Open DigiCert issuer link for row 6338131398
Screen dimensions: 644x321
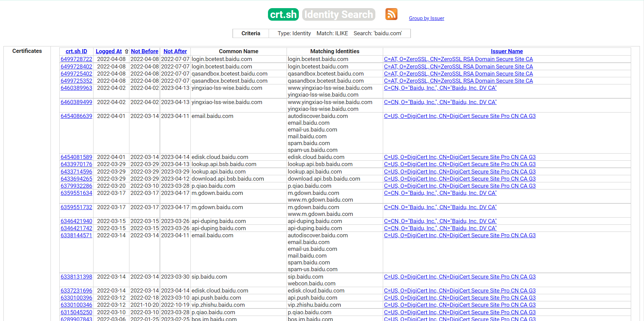click(460, 277)
